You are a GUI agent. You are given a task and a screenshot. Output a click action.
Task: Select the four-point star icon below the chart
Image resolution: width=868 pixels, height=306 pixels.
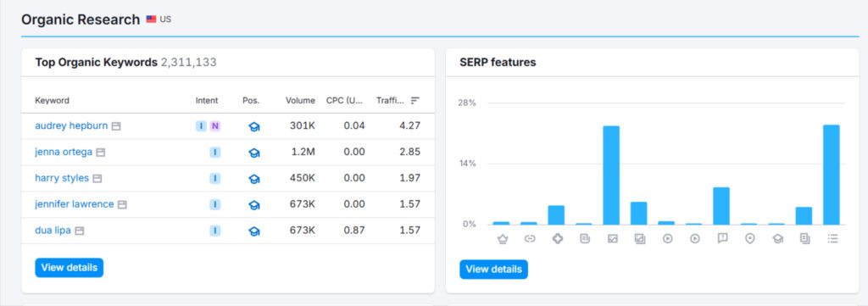(x=558, y=239)
